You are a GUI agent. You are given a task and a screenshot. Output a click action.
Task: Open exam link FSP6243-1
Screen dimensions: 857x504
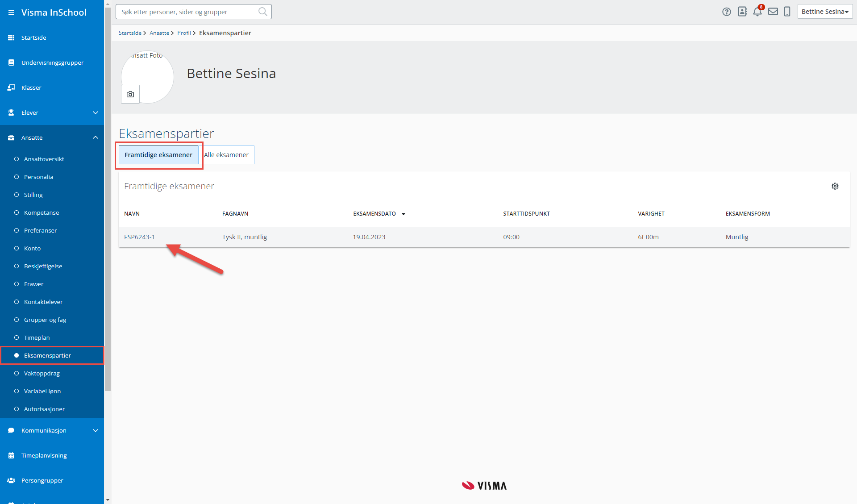[x=139, y=237]
